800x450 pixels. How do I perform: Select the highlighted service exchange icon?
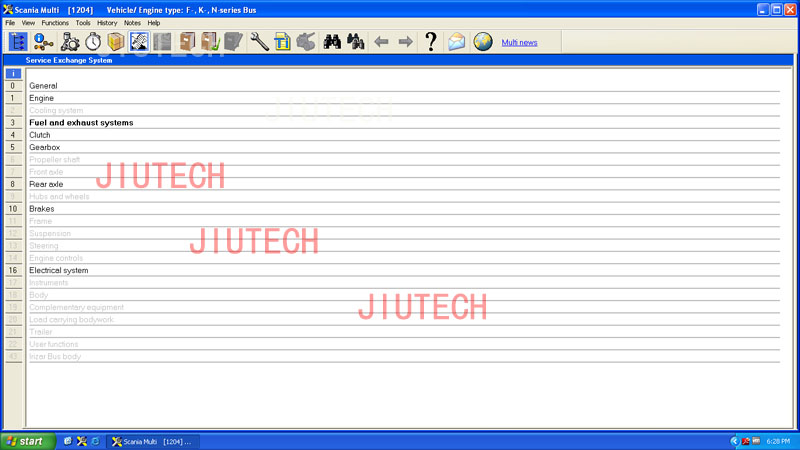[139, 42]
